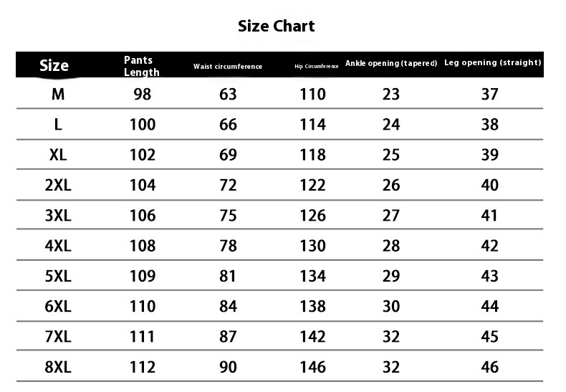
Task: Click the 8XL size row label
Action: [58, 367]
